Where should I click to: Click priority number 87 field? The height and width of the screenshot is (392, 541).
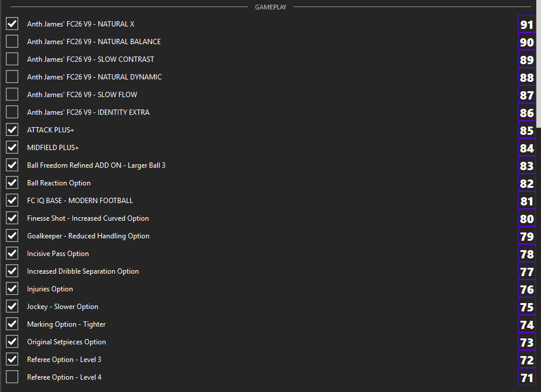pos(527,95)
